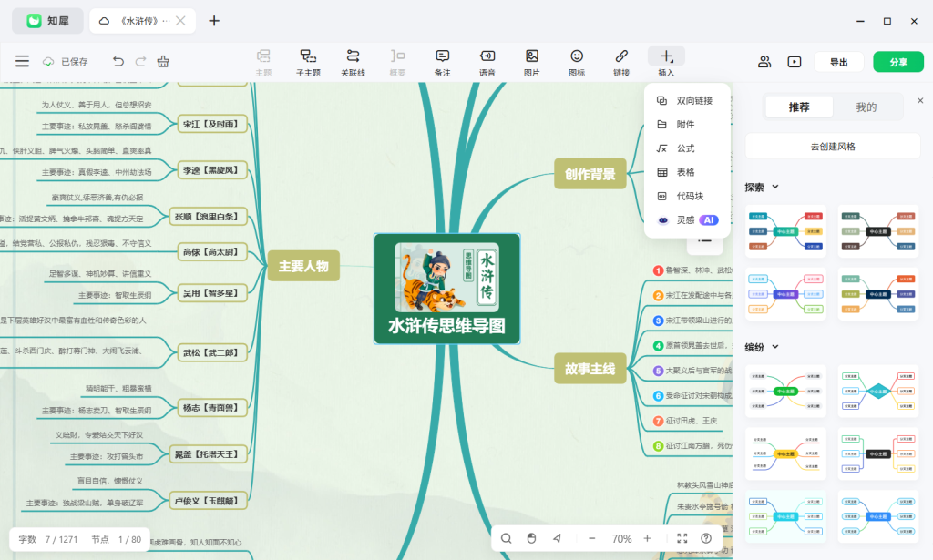This screenshot has width=933, height=560.
Task: Insert a voice recording with 语音
Action: pyautogui.click(x=487, y=63)
